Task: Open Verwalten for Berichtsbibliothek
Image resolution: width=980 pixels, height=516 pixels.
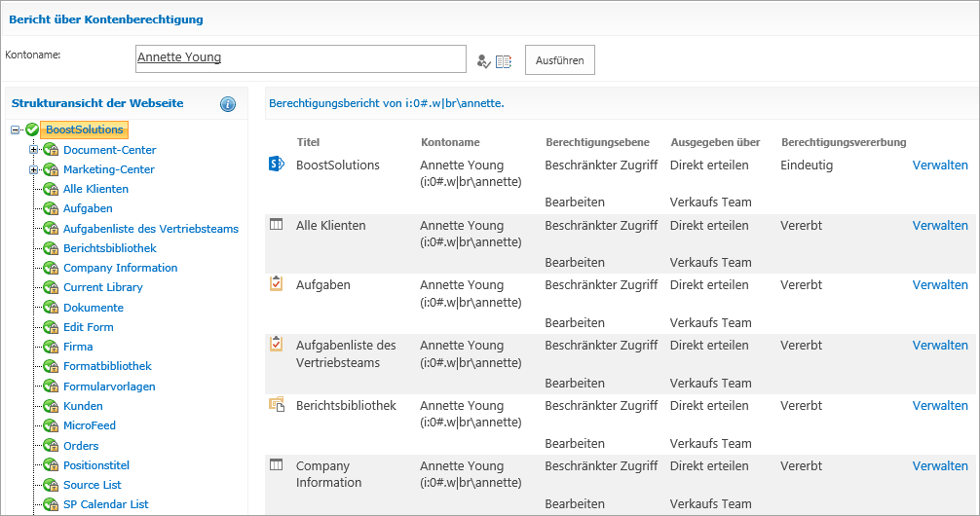Action: [940, 405]
